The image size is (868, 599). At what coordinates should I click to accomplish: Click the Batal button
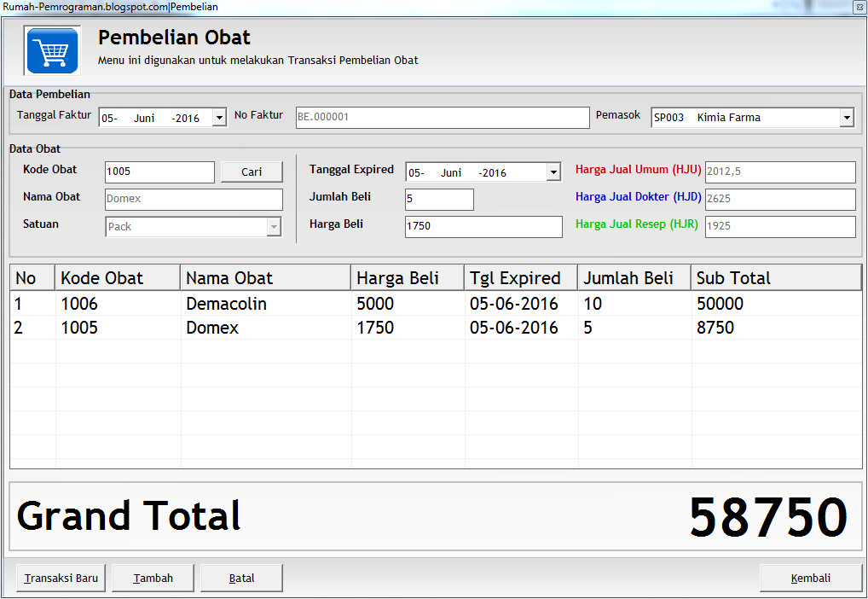pos(240,578)
